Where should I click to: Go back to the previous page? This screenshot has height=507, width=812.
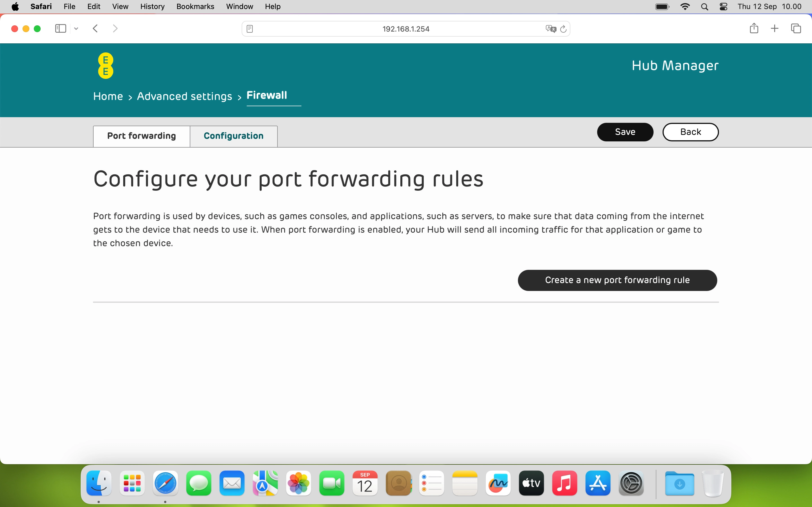tap(95, 28)
